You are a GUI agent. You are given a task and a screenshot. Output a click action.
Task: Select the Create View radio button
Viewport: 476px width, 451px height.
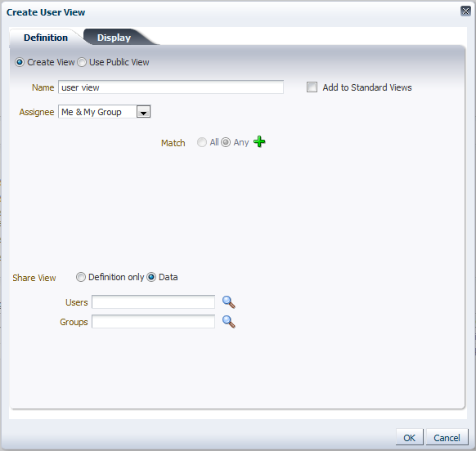point(20,62)
